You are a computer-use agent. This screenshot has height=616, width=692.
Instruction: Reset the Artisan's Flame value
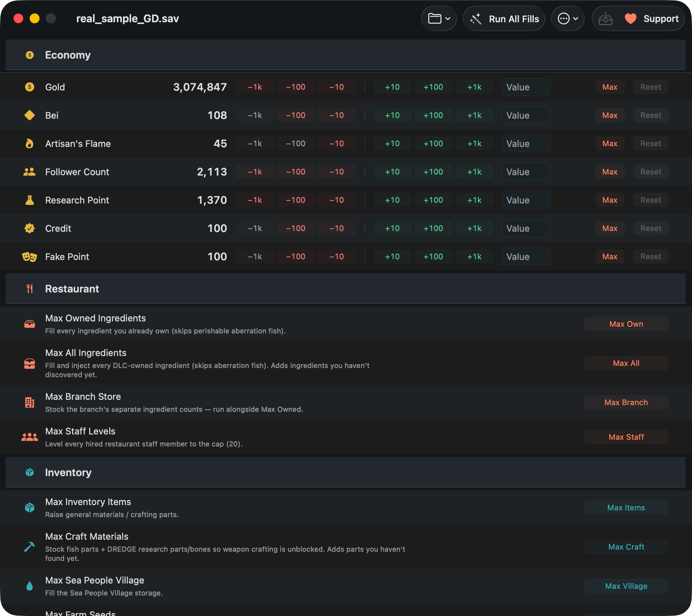(651, 143)
